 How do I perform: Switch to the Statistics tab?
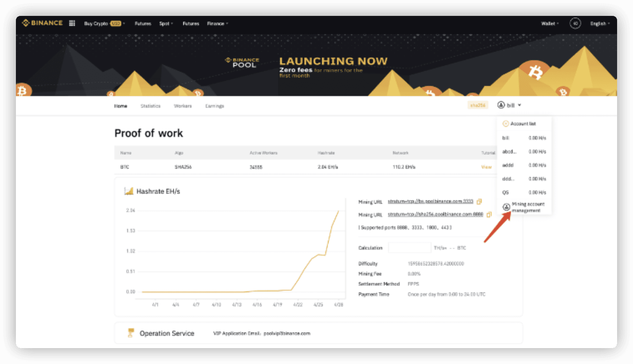[x=150, y=106]
